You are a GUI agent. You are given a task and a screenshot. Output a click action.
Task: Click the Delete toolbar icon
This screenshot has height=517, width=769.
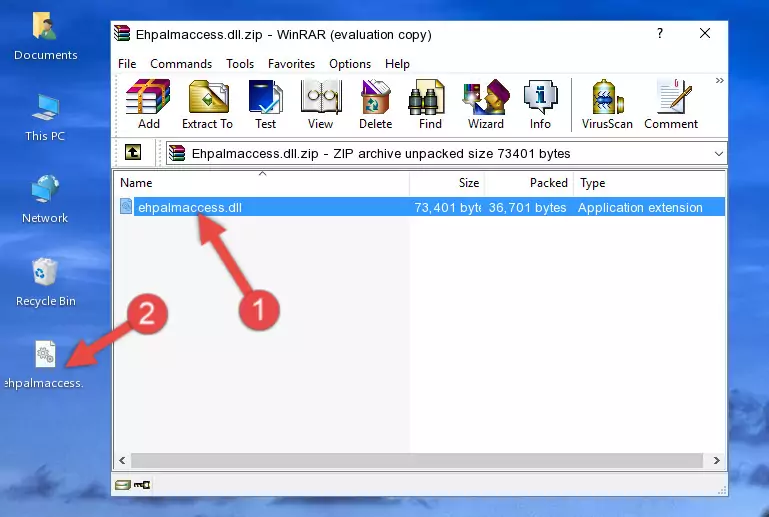[375, 104]
